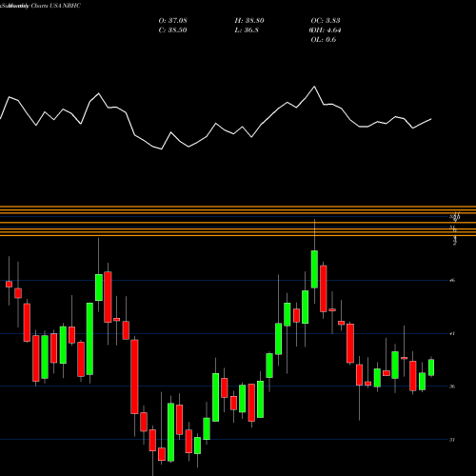
Task: Click the 46 price axis label
Action: tap(452, 280)
